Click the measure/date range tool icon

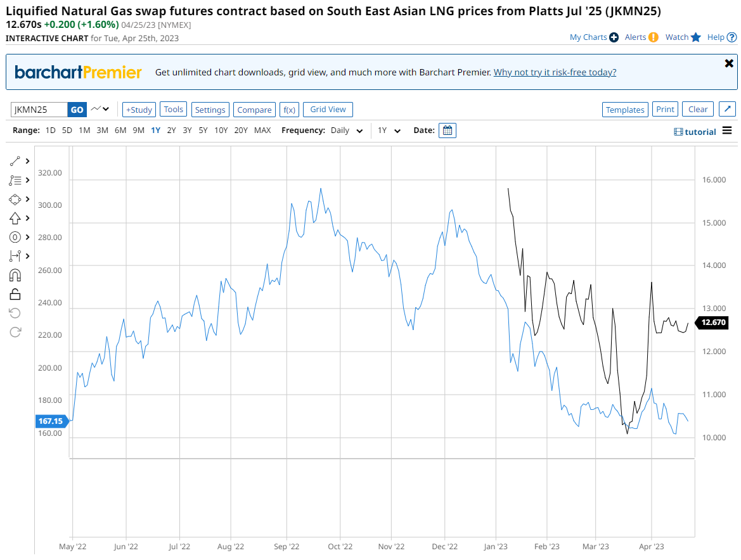(15, 256)
